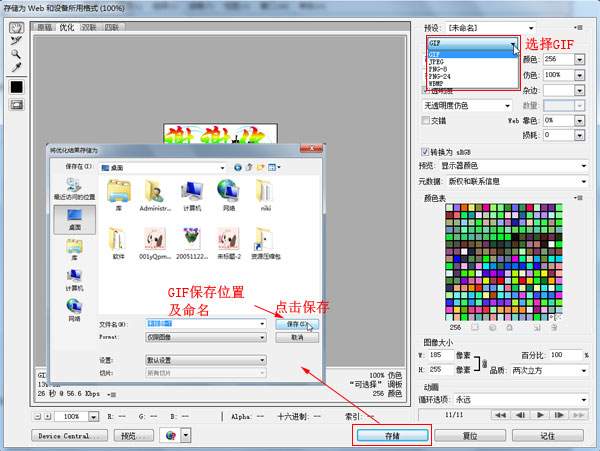The image size is (600, 451).
Task: Open the view menu icon in save dialog
Action: 274,168
